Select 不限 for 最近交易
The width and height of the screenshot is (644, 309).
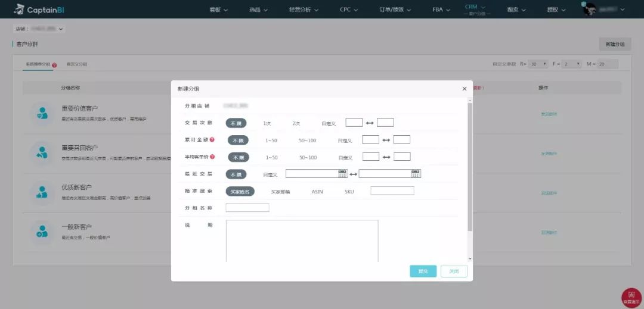click(236, 174)
